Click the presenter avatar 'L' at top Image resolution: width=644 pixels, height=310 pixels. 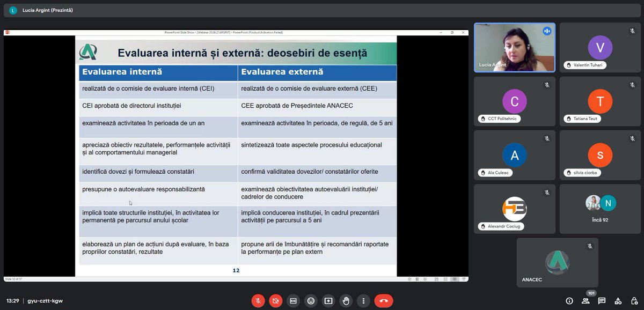[13, 10]
